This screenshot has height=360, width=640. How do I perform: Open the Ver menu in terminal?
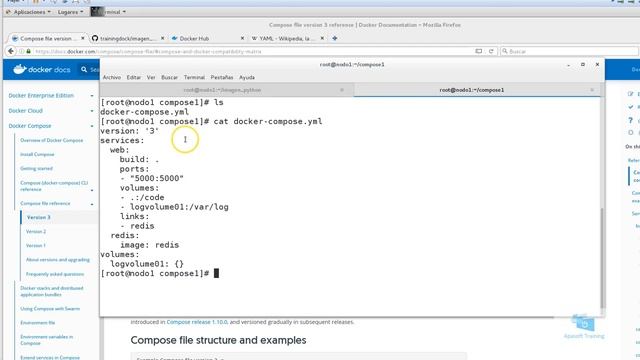[151, 78]
